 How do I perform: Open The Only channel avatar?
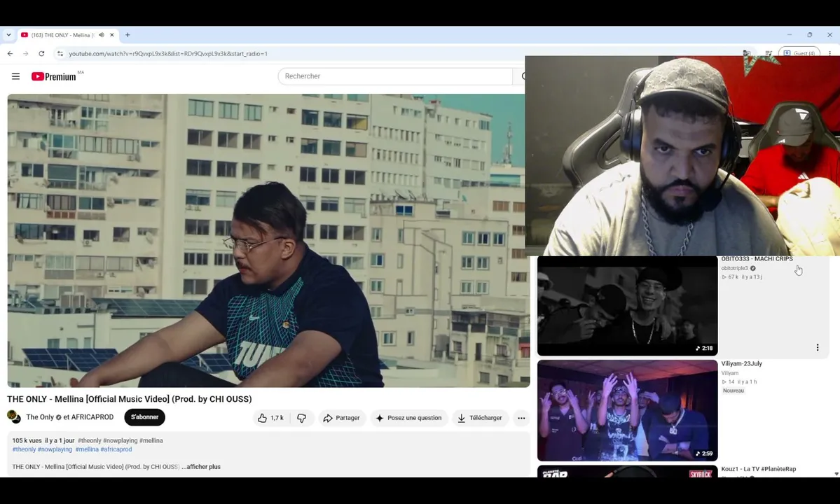14,416
